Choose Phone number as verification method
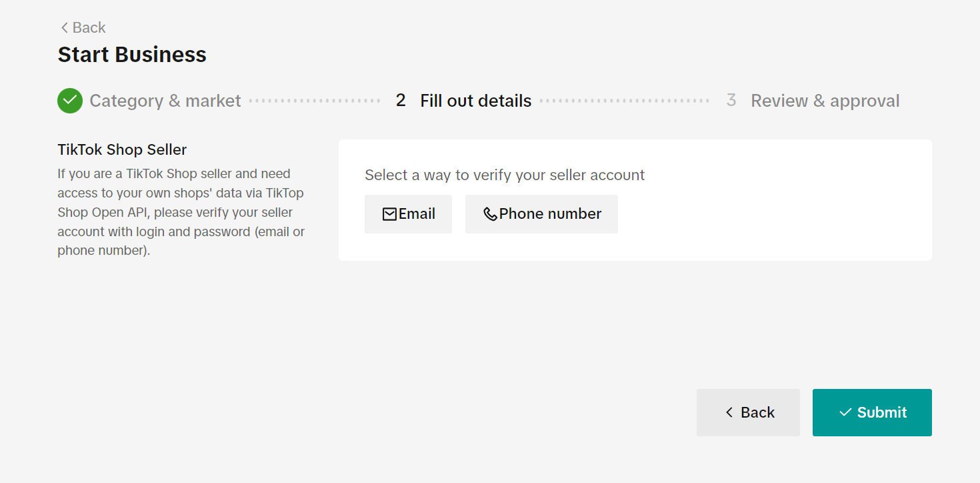Viewport: 980px width, 483px height. click(x=541, y=214)
